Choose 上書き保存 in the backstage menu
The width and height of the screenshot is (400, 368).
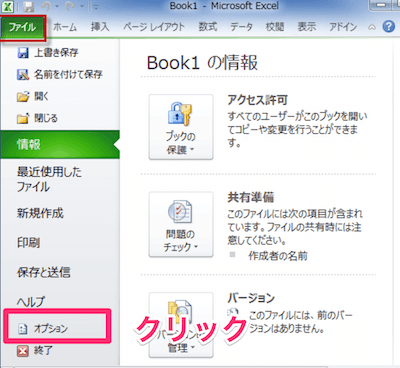pyautogui.click(x=48, y=53)
